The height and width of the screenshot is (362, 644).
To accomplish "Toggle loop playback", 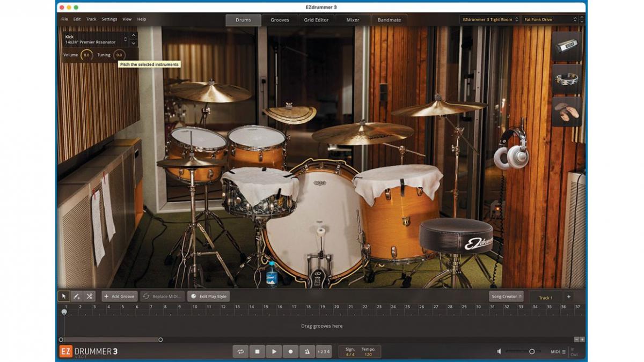I will (240, 351).
